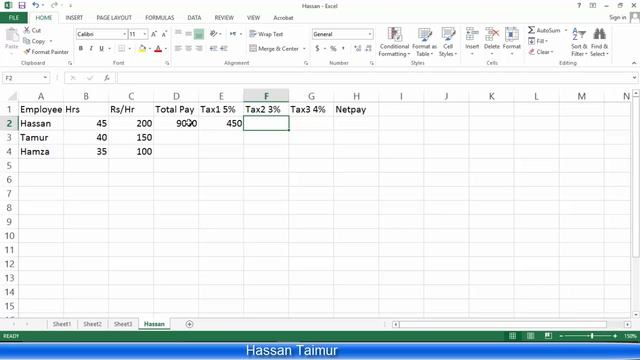640x360 pixels.
Task: Open Sort & Filter
Action: (579, 42)
